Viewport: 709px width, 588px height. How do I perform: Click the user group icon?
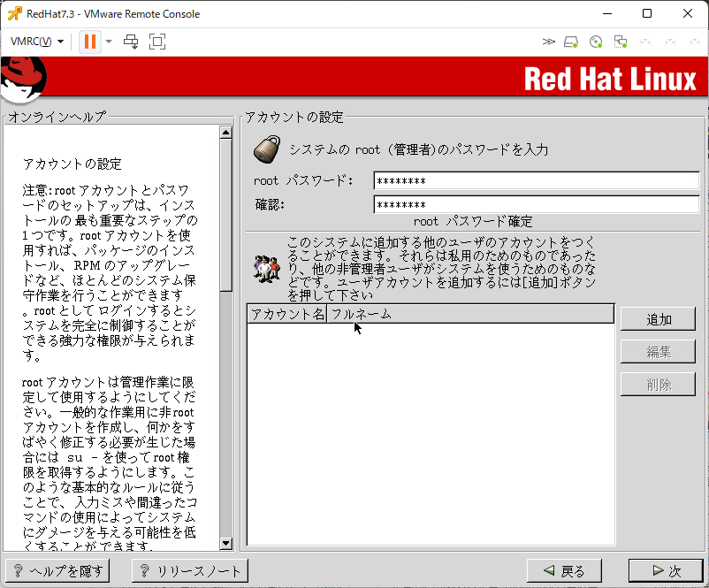click(x=267, y=269)
